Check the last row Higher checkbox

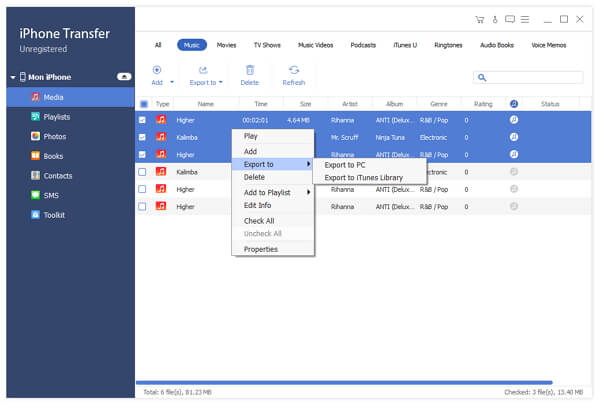142,207
